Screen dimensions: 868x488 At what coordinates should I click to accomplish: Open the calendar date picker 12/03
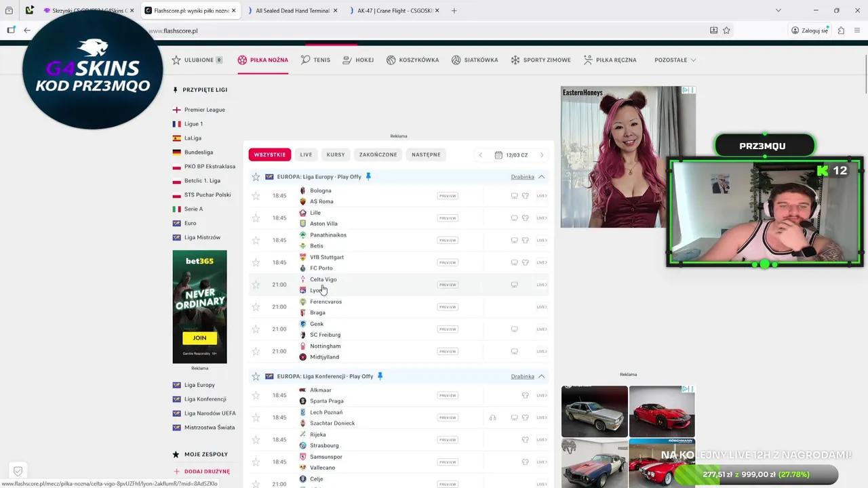(x=511, y=155)
